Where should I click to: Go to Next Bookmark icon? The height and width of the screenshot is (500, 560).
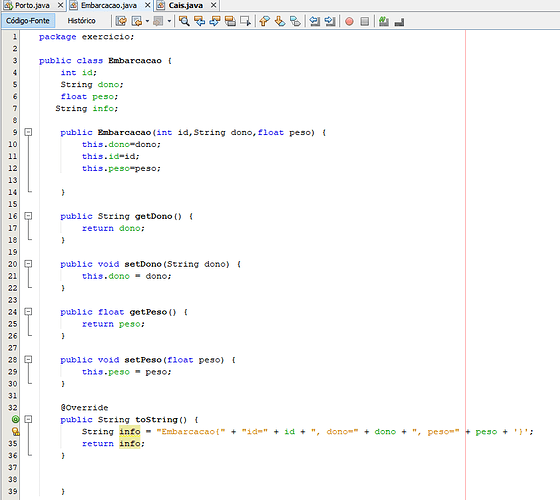pyautogui.click(x=280, y=21)
